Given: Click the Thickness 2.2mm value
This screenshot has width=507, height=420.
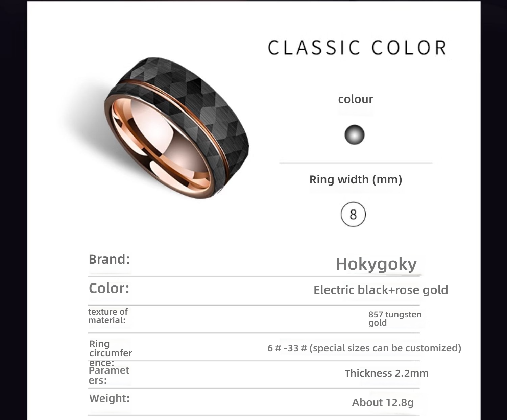Looking at the screenshot, I should [x=387, y=373].
